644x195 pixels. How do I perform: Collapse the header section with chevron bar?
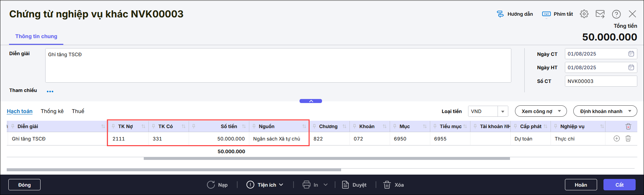coord(311,101)
